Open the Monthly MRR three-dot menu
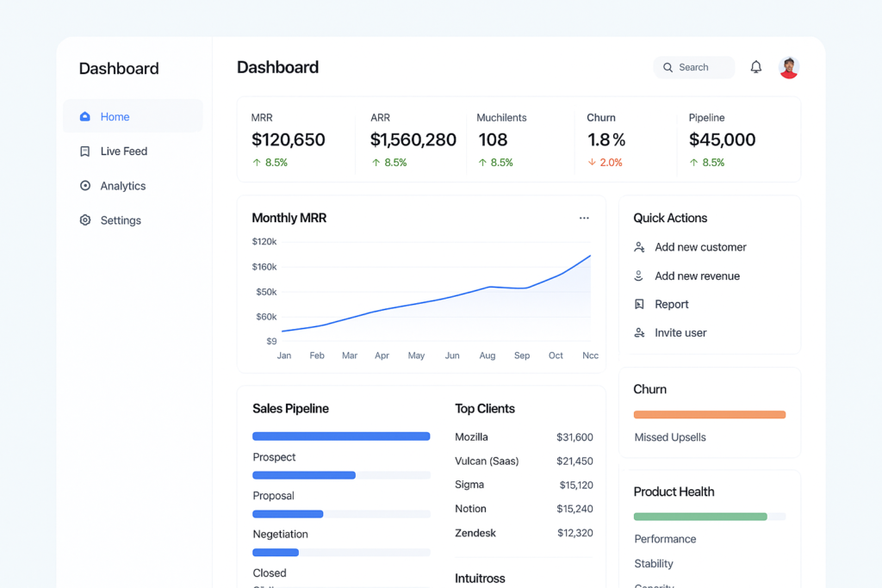The width and height of the screenshot is (882, 588). tap(584, 218)
